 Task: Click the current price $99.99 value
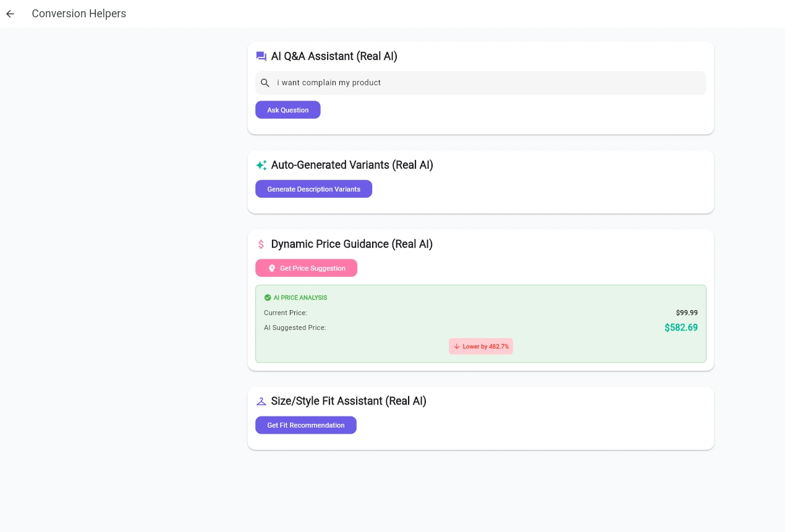click(x=687, y=313)
